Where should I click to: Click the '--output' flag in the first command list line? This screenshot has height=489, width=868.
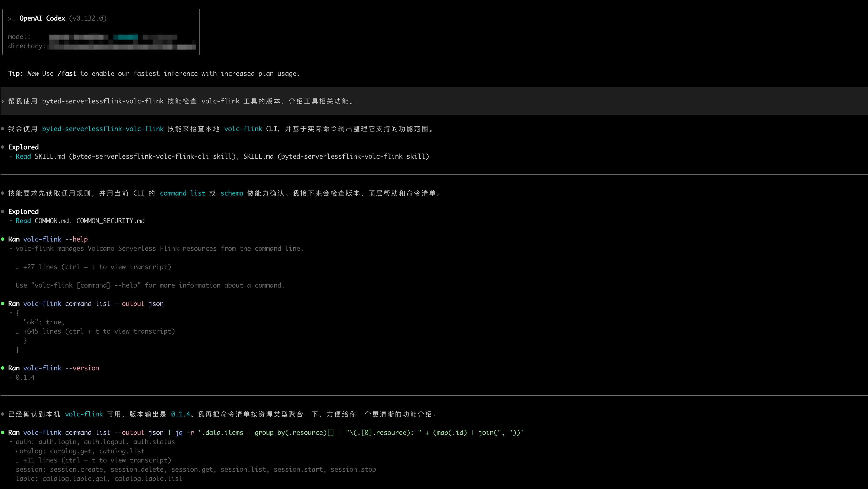click(x=129, y=304)
